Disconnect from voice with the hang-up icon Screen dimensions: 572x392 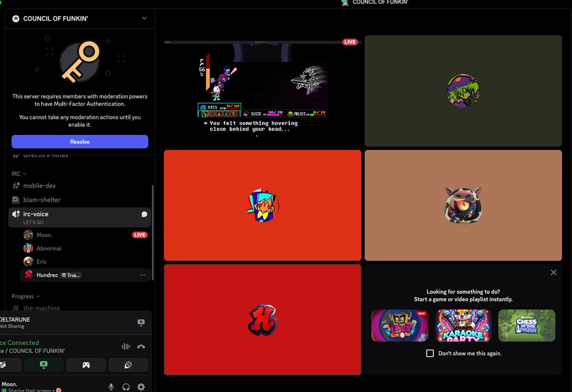141,347
